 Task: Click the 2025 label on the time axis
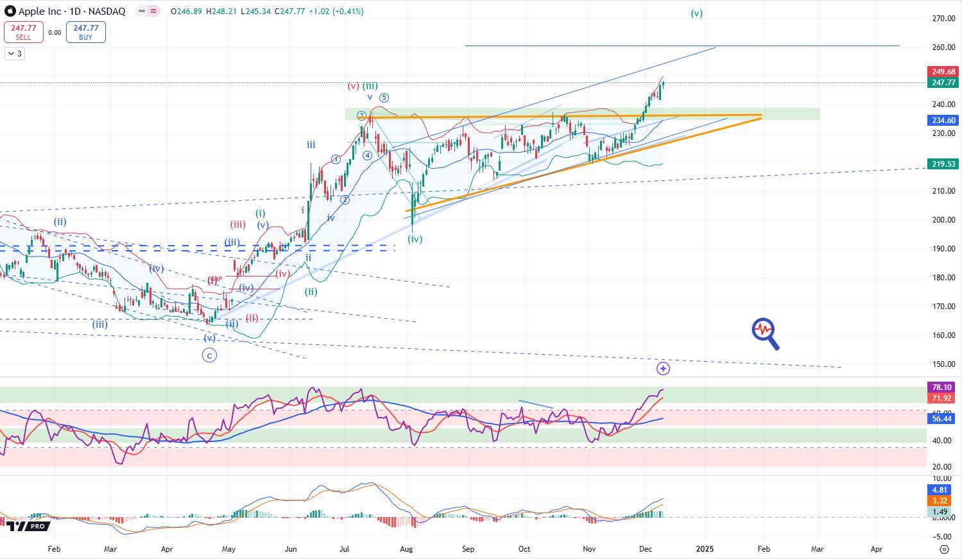tap(705, 549)
